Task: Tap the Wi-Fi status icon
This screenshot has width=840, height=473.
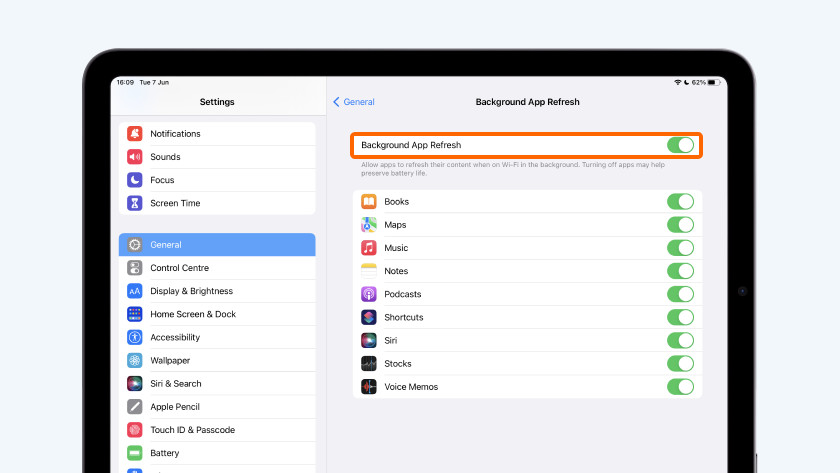Action: click(x=677, y=82)
